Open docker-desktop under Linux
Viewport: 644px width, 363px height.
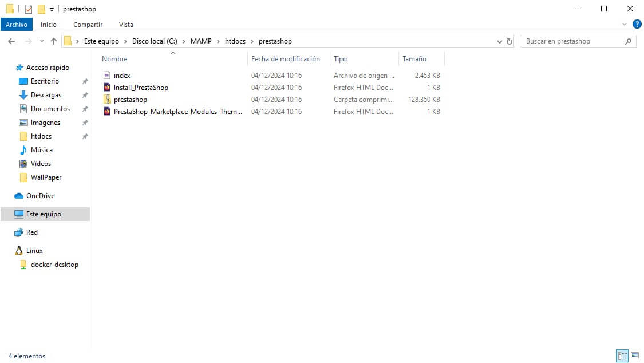54,265
